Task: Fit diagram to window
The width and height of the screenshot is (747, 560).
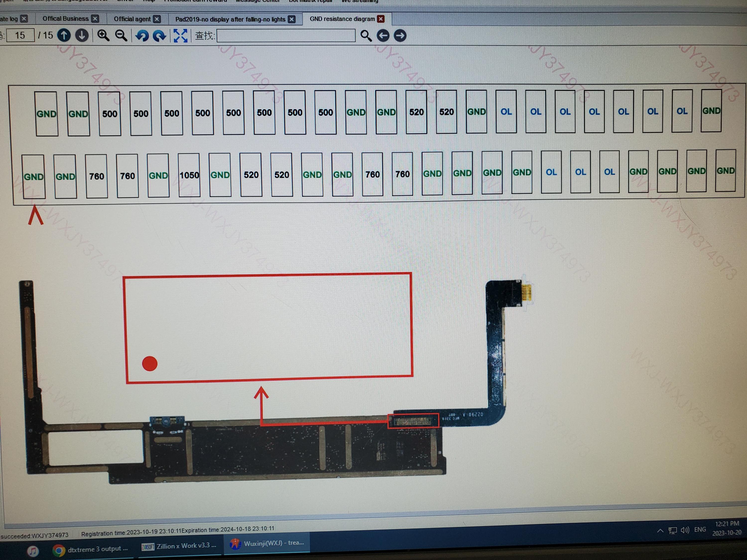Action: pos(180,35)
